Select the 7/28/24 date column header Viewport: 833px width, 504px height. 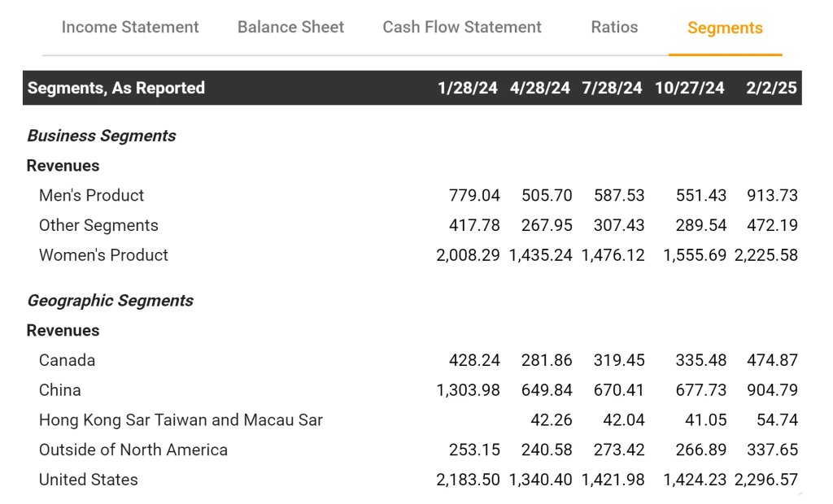pos(612,88)
